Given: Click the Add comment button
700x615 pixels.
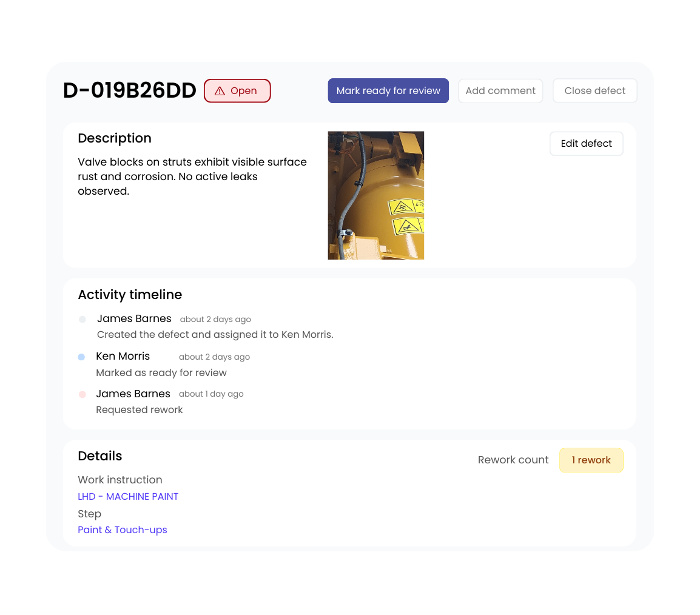Looking at the screenshot, I should (x=500, y=90).
